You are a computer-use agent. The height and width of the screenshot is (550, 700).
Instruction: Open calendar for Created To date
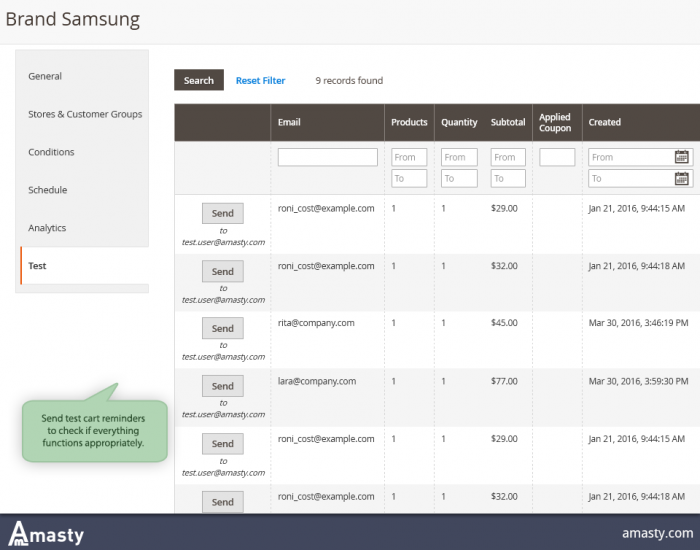(x=681, y=179)
